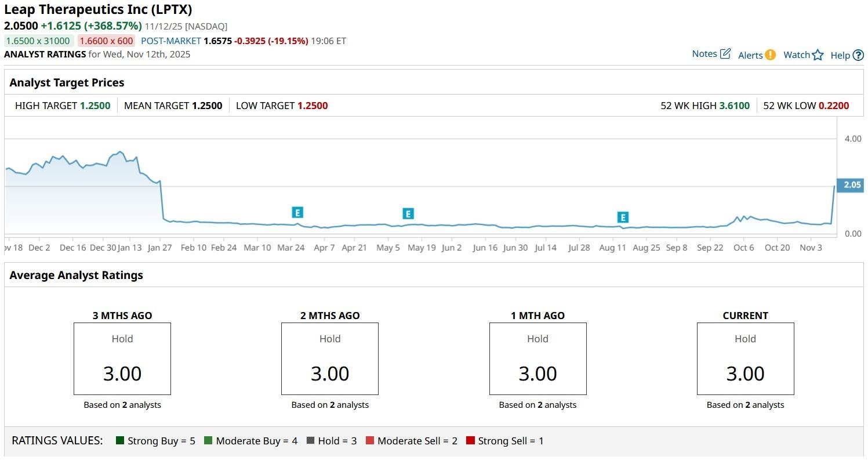Click the Jun 16 date on chart axis

coord(485,247)
